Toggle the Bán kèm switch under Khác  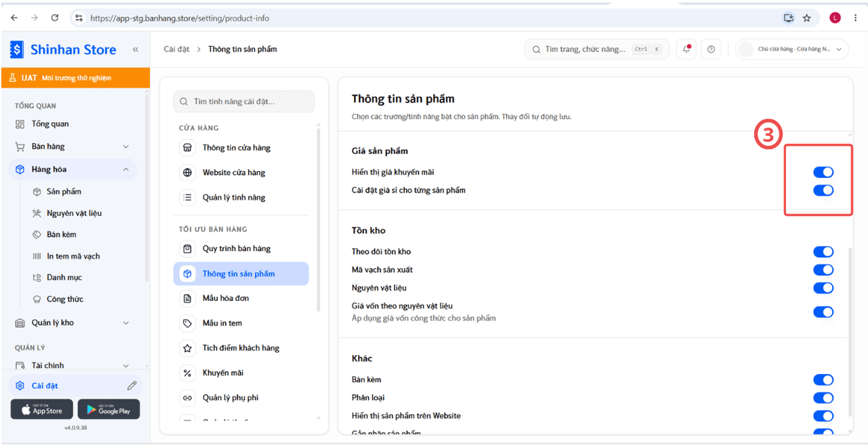(823, 379)
